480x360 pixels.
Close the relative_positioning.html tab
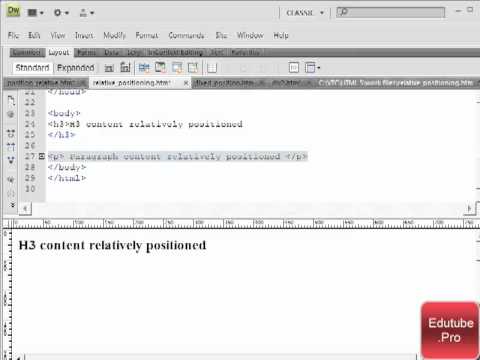[186, 83]
